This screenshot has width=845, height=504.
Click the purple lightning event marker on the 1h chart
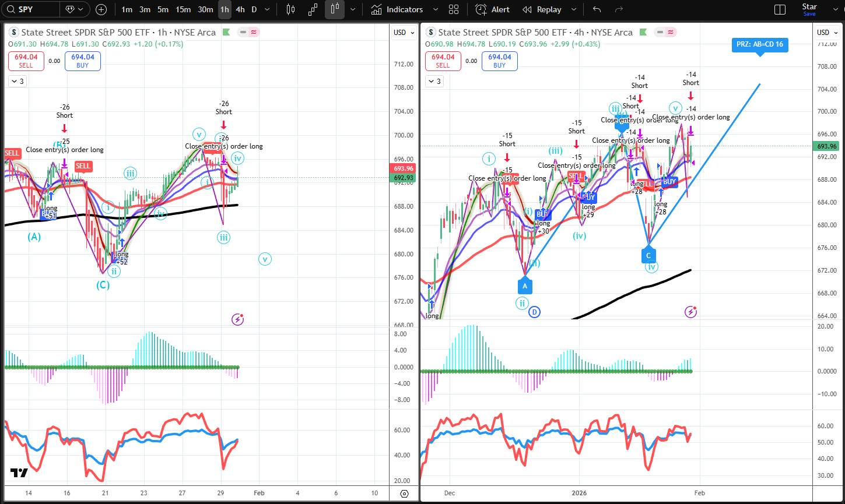[238, 319]
